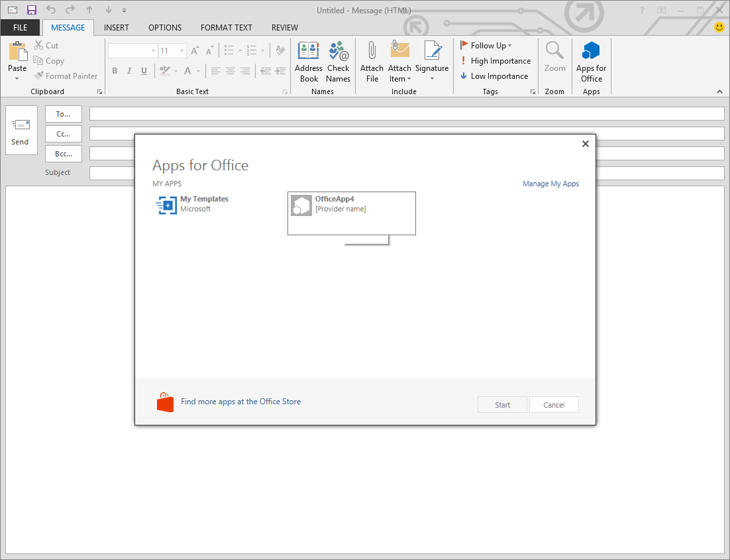Open Apps for Office from the ribbon

590,61
